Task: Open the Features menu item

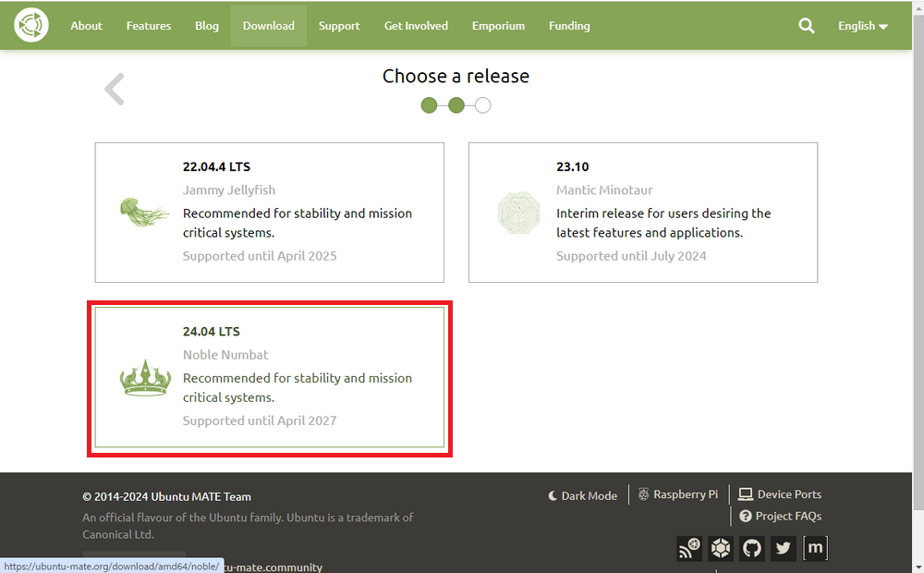Action: (x=148, y=26)
